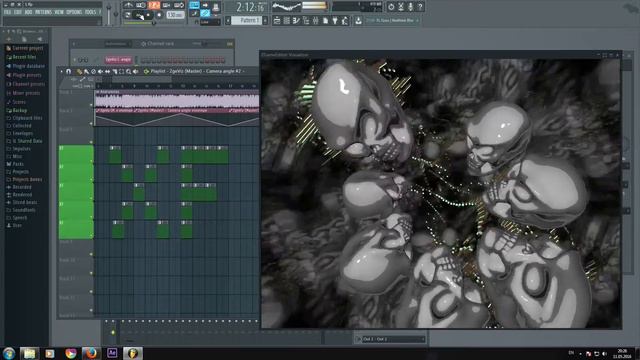Expand Plugin database folder
The height and width of the screenshot is (360, 640).
25,66
